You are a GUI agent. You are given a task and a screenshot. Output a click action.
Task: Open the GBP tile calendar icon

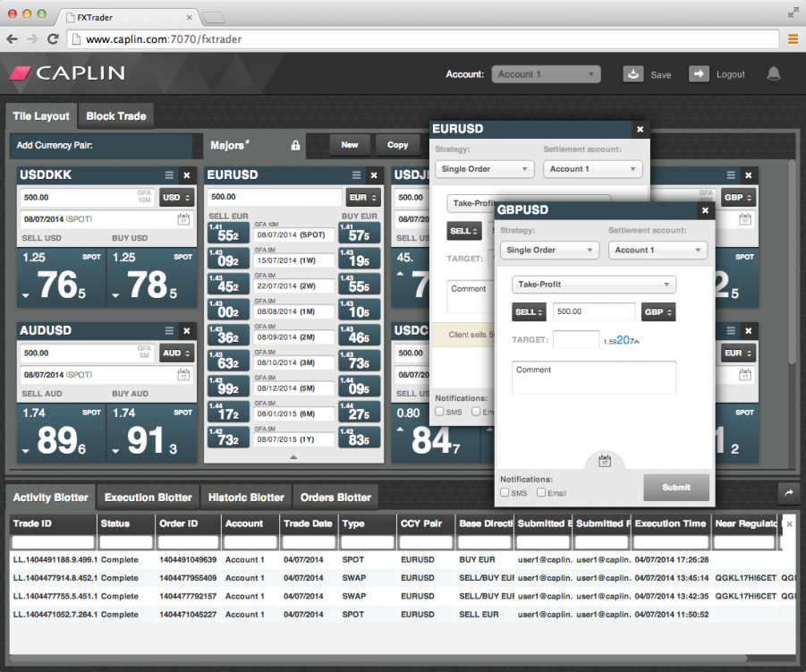coord(745,219)
